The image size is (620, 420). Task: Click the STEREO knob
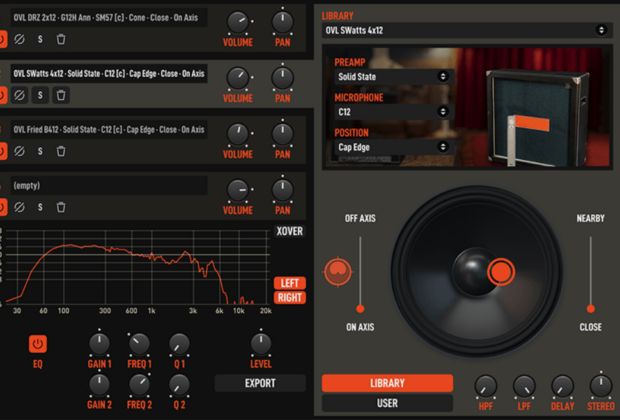click(x=601, y=386)
